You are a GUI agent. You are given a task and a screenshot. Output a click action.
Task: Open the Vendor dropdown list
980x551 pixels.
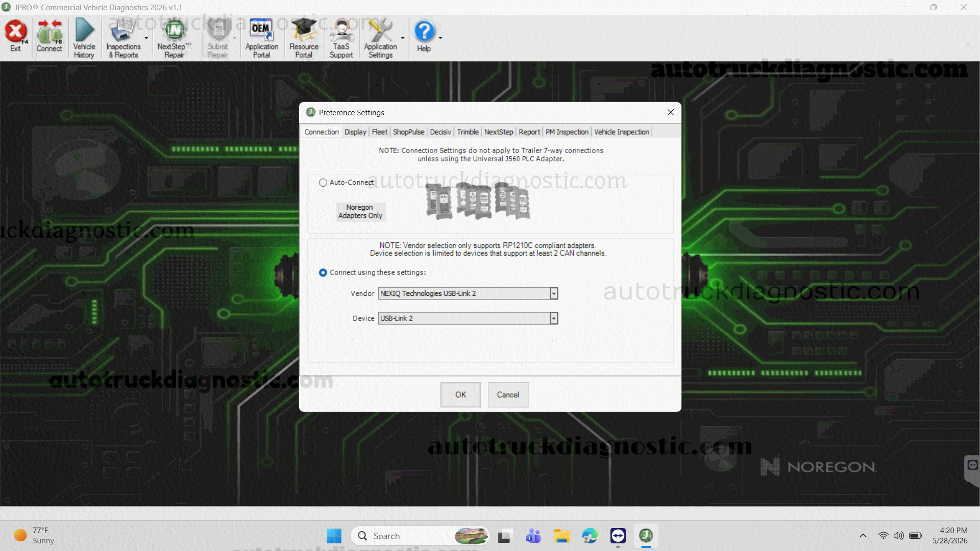(x=554, y=293)
